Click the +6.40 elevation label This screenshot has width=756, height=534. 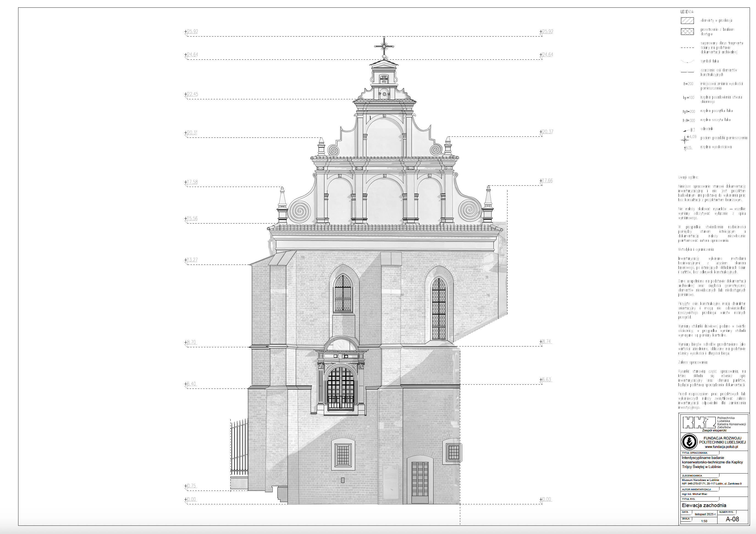190,384
